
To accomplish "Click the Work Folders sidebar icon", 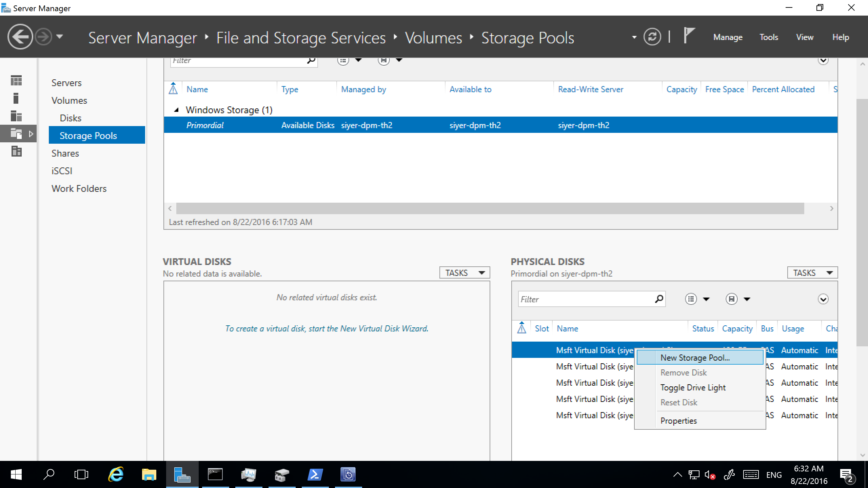I will point(79,188).
